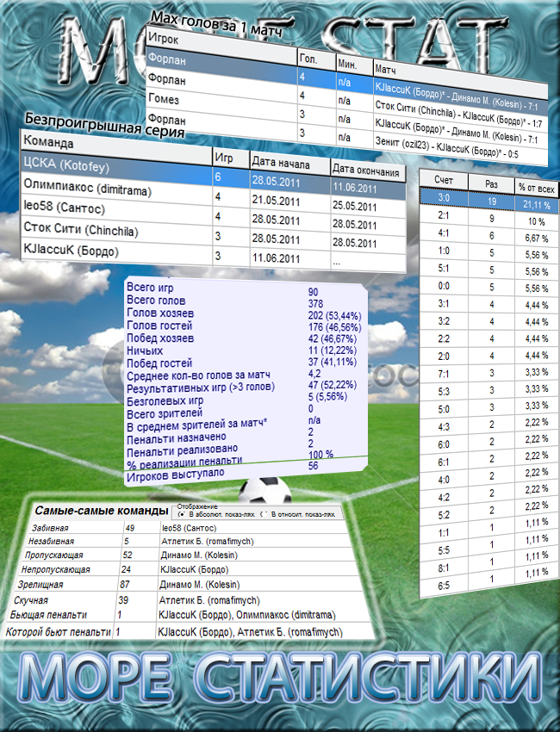The width and height of the screenshot is (560, 732).
Task: Click team 'leo58 (Сантос)' in the Забивная row
Action: click(189, 528)
